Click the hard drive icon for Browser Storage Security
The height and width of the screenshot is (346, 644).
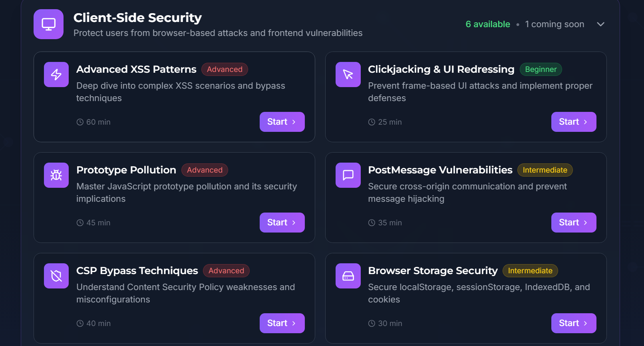[x=348, y=276]
